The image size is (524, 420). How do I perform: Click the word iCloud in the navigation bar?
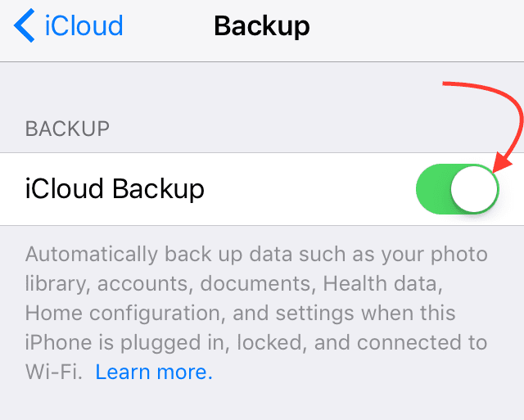point(84,25)
